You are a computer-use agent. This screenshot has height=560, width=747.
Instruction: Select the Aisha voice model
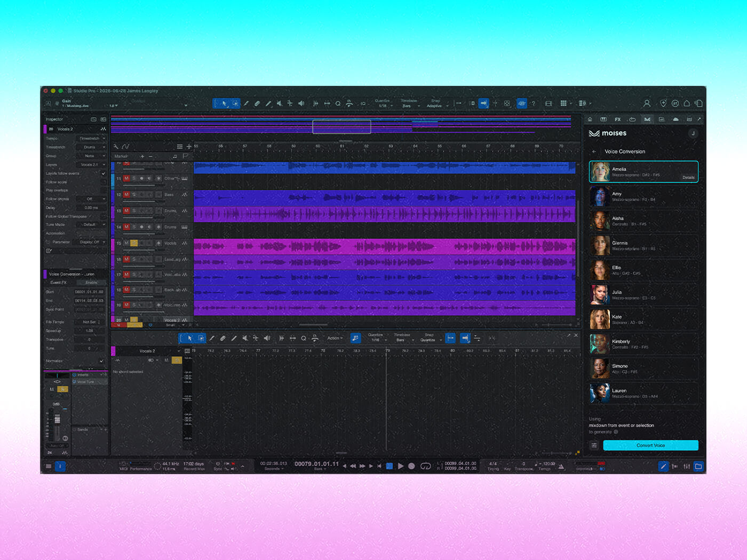point(643,221)
